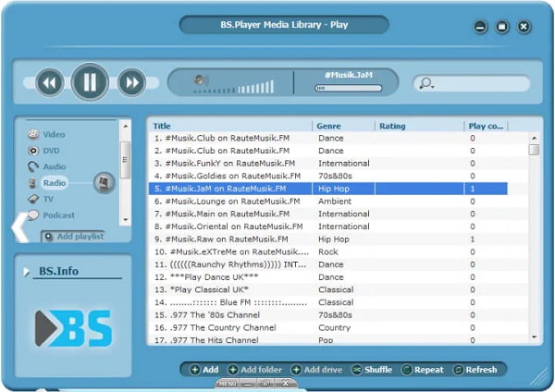Click the Audio headphones icon
555x392 pixels.
coord(33,166)
